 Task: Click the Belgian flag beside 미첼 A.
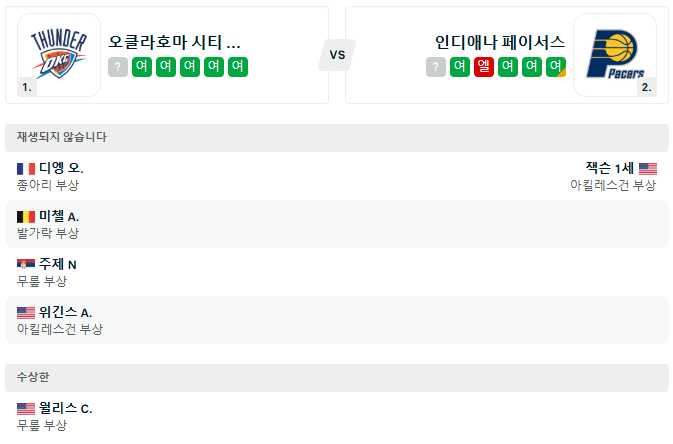click(x=26, y=217)
